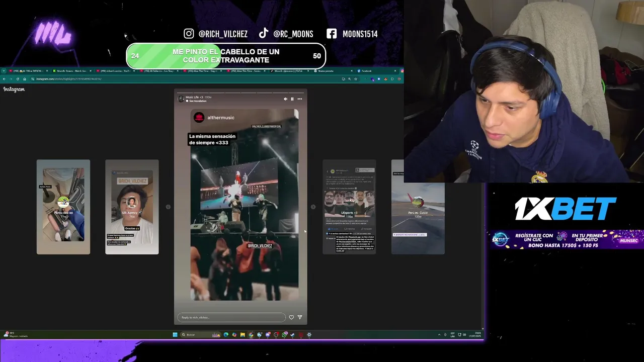644x362 pixels.
Task: Click the volume icon in the system tray
Action: pyautogui.click(x=464, y=334)
